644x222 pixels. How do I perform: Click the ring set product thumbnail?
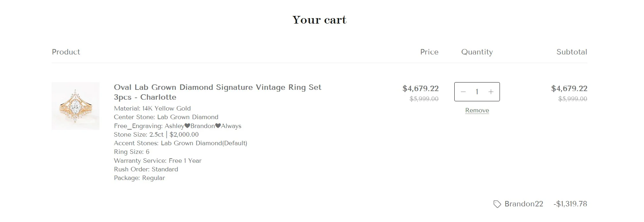pos(76,106)
